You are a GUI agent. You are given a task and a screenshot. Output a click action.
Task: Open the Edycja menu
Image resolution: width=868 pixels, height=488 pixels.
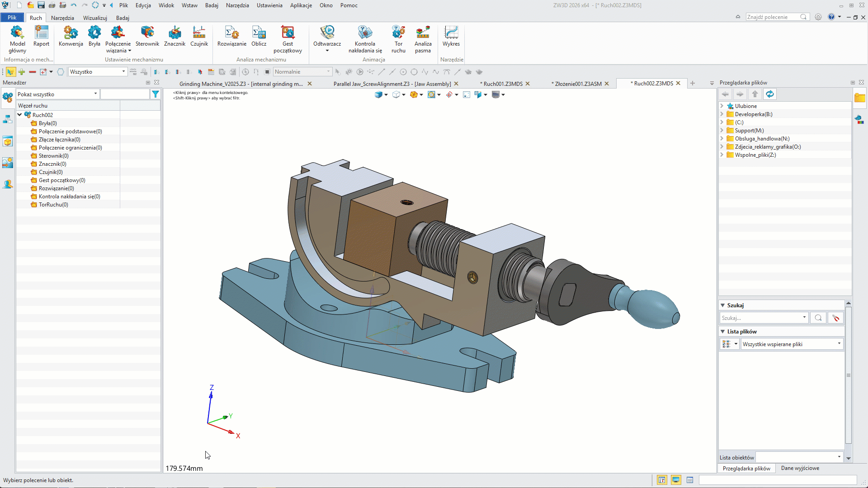pos(143,5)
